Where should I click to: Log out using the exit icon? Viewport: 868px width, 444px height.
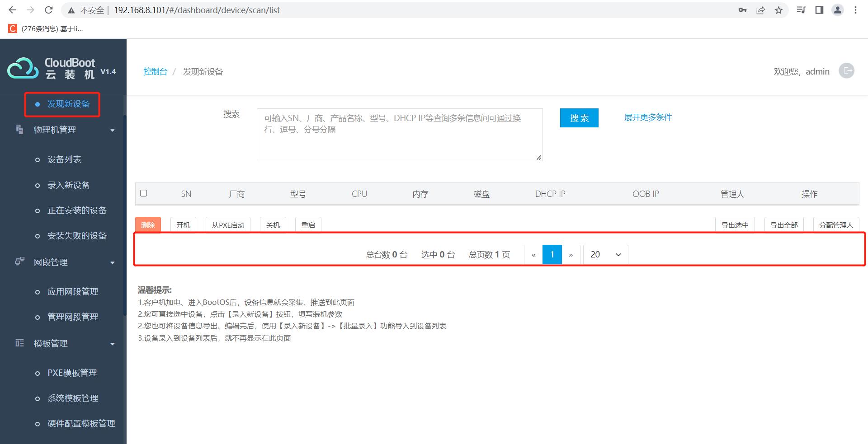click(846, 71)
